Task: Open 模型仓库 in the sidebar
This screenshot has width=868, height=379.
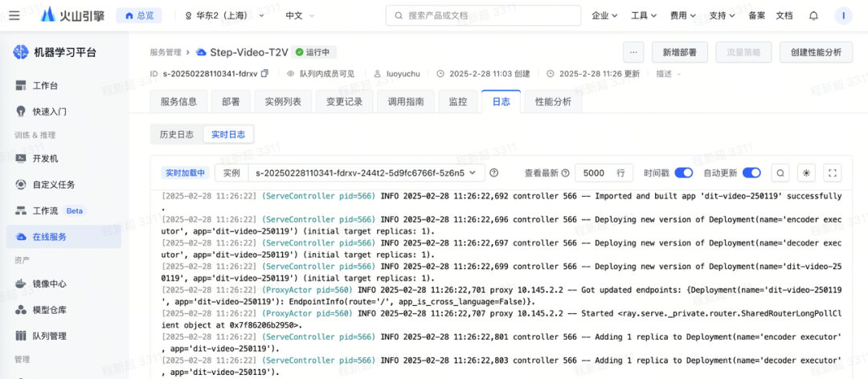Action: 63,310
